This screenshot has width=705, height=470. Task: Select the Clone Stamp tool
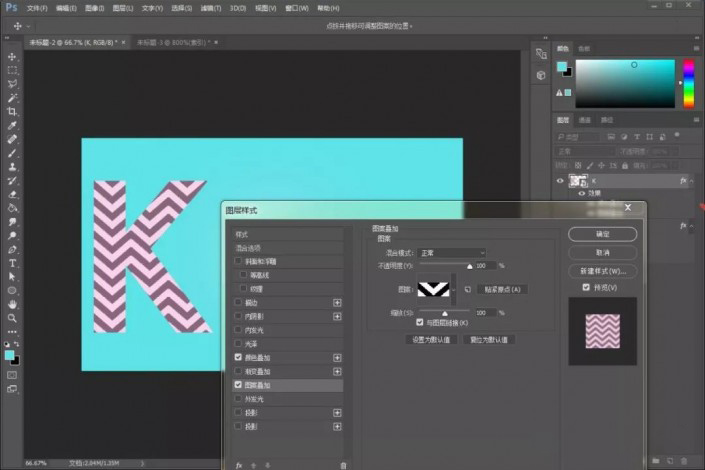[12, 167]
